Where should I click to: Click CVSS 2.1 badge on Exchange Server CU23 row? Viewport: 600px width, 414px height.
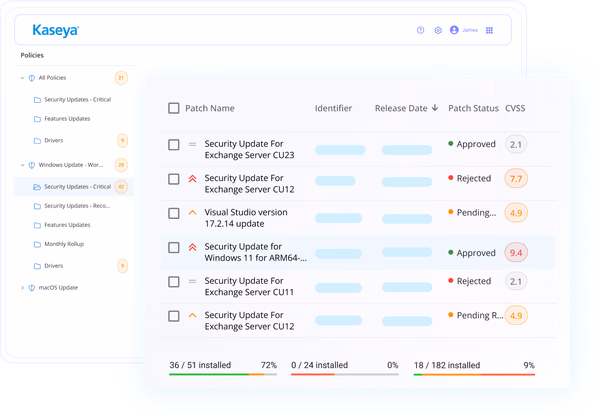[516, 145]
